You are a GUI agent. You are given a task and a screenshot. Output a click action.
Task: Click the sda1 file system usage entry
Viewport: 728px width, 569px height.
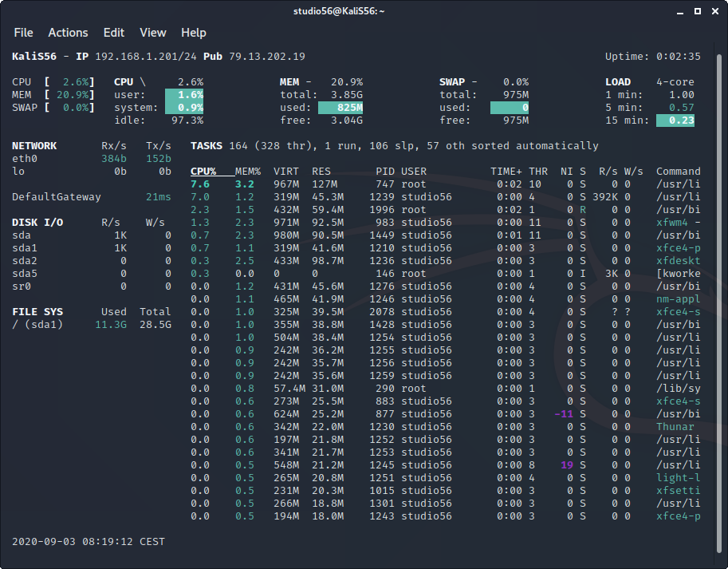(x=37, y=325)
